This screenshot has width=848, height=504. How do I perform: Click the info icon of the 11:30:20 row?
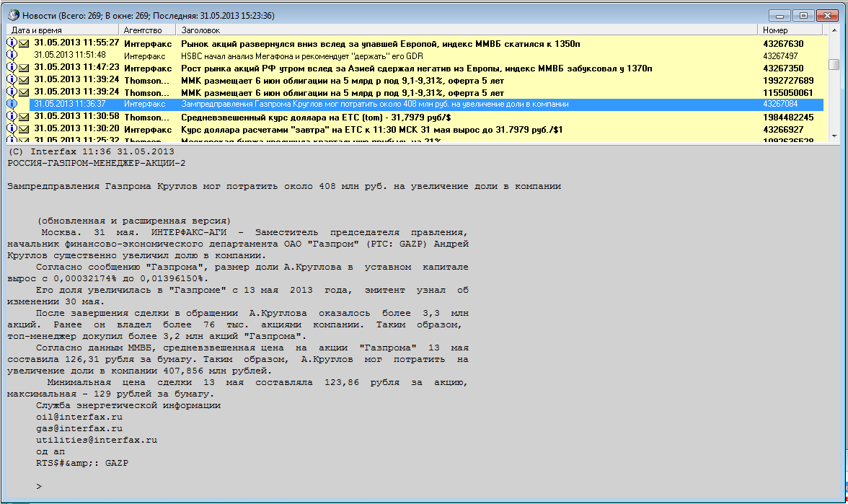point(12,128)
